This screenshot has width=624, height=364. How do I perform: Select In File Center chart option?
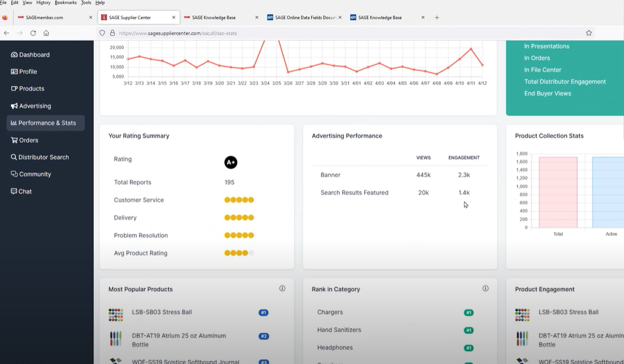point(543,70)
